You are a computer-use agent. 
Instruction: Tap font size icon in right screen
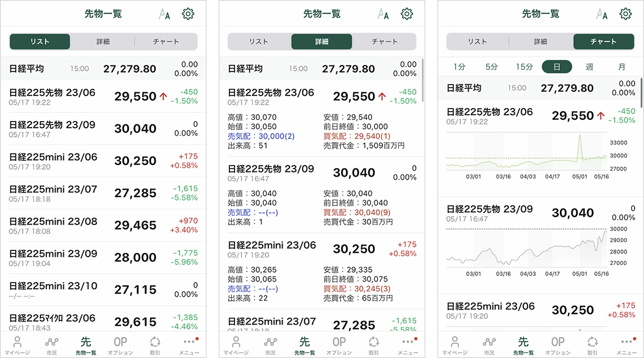(602, 15)
